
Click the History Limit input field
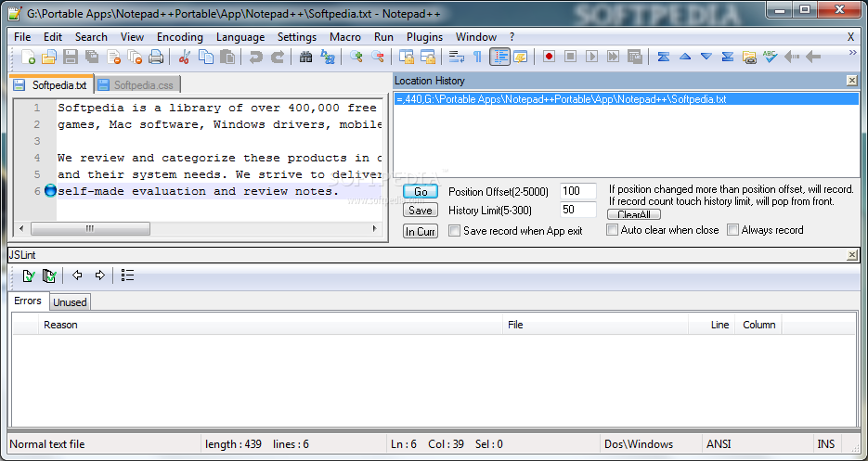(578, 210)
